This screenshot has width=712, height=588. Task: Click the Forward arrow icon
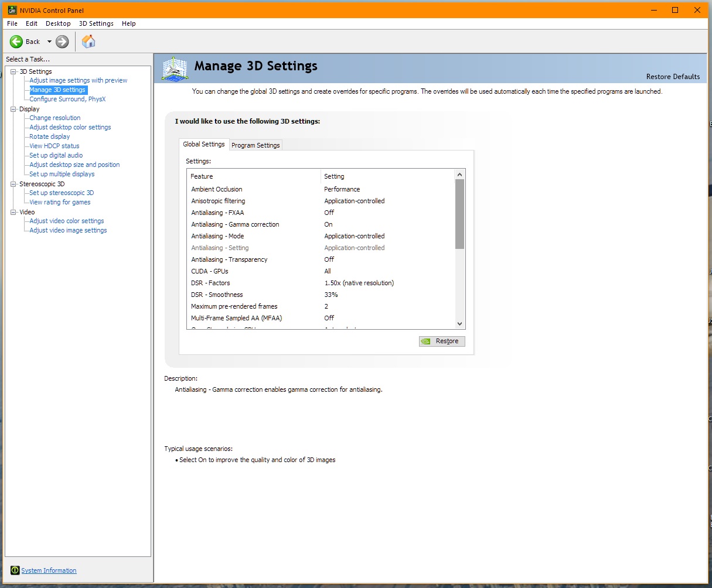click(62, 42)
